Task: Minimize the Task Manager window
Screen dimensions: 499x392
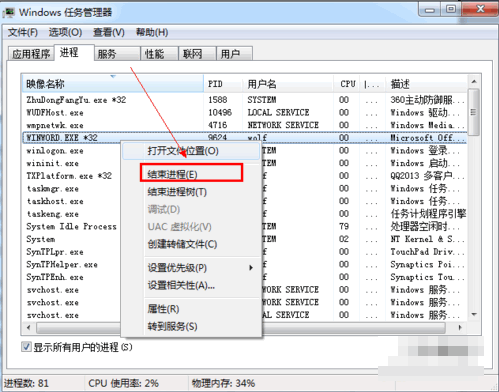Action: pyautogui.click(x=430, y=9)
